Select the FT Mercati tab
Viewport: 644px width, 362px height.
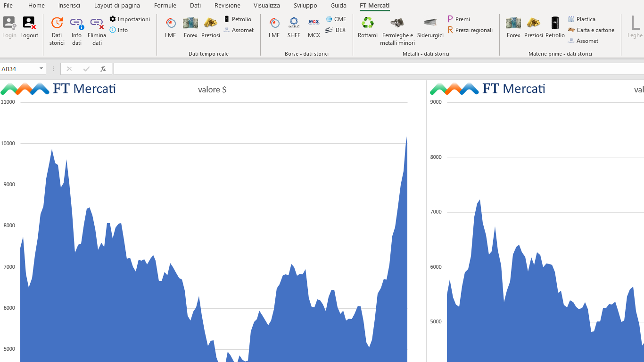[x=374, y=6]
